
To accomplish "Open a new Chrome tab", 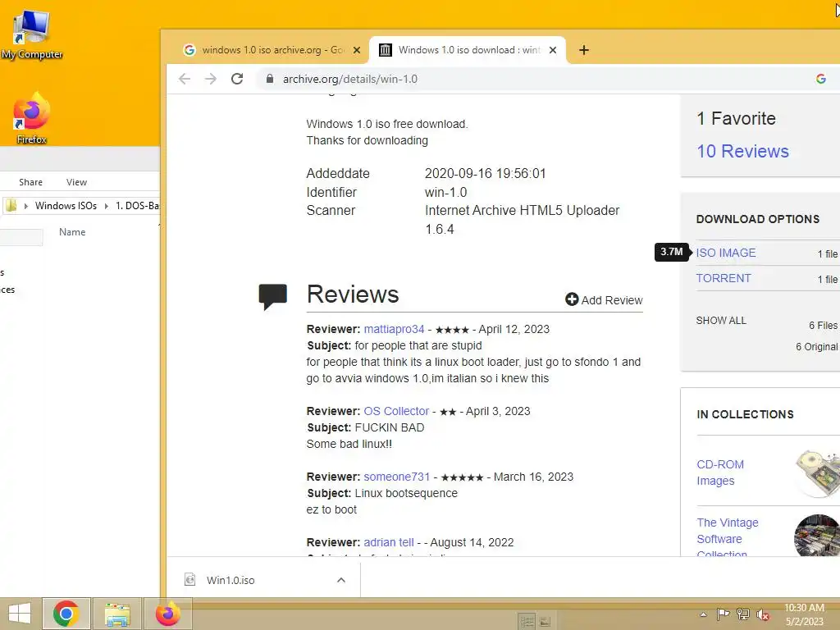I will pos(584,50).
